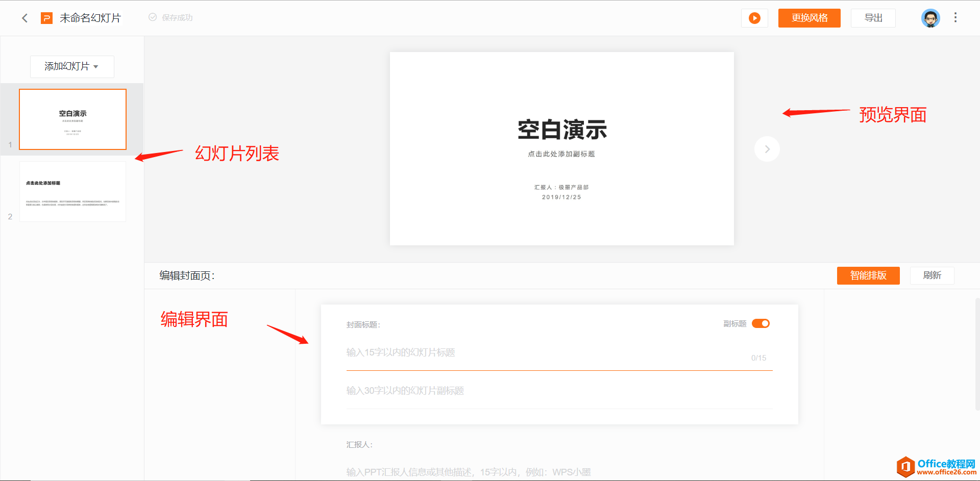
Task: Select the 空白演示 cover slide thumbnail
Action: click(x=72, y=119)
